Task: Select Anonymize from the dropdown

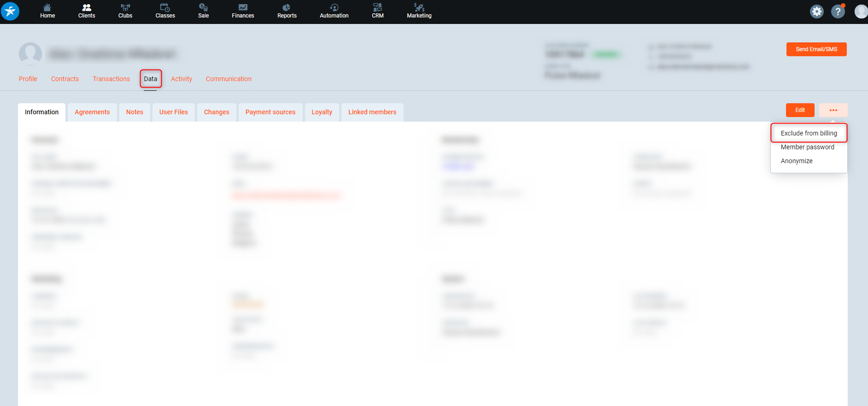Action: (x=797, y=161)
